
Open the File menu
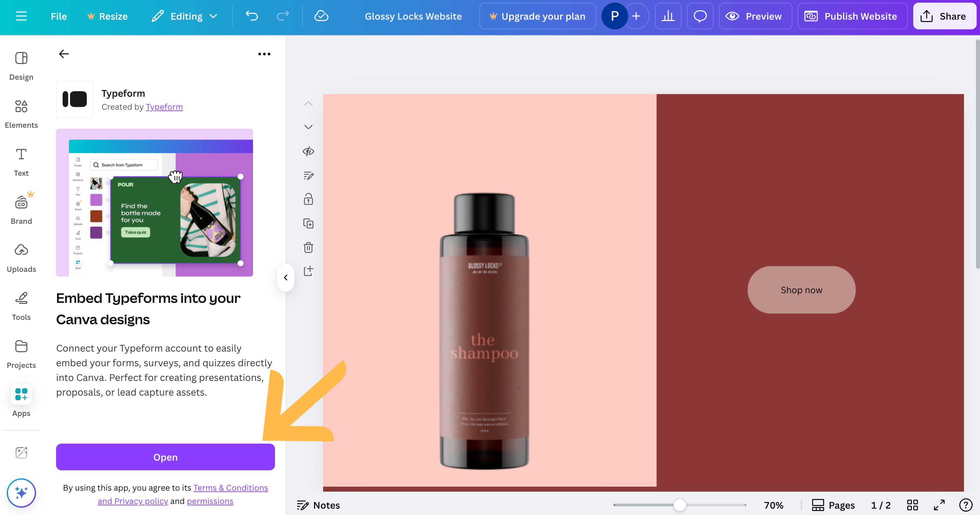pos(59,16)
